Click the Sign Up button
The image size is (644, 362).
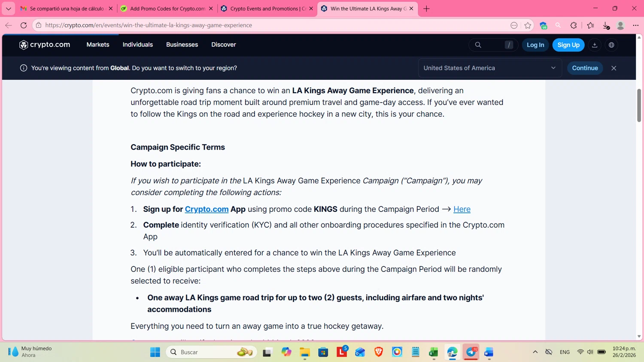[x=568, y=45]
